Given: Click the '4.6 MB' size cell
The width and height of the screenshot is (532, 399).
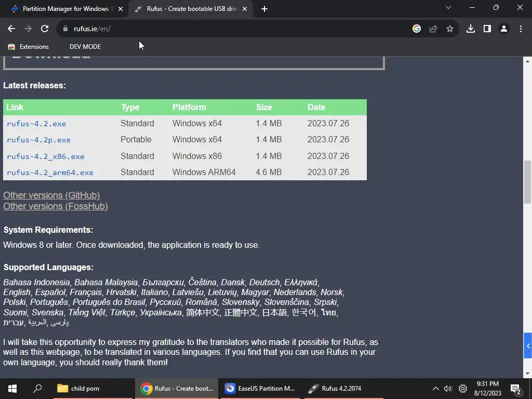Looking at the screenshot, I should point(269,172).
